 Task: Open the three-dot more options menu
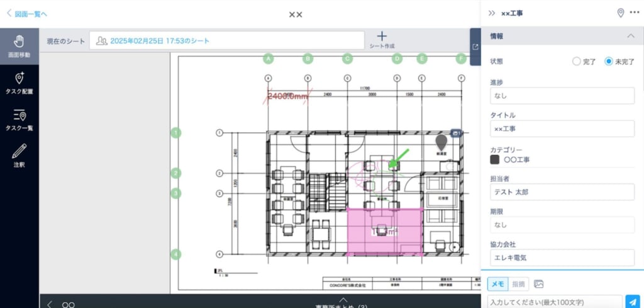click(x=634, y=13)
